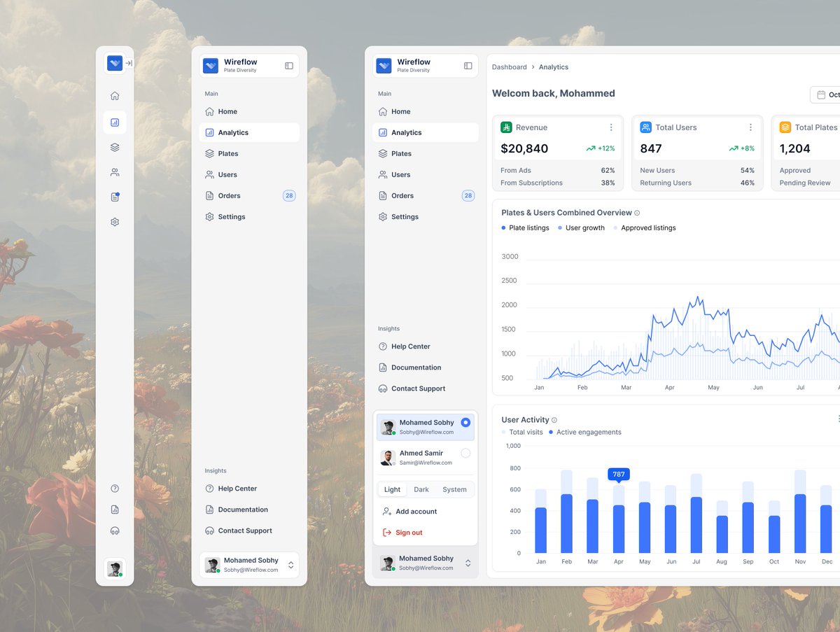840x632 pixels.
Task: Open the Revenue card three-dot menu
Action: 611,127
